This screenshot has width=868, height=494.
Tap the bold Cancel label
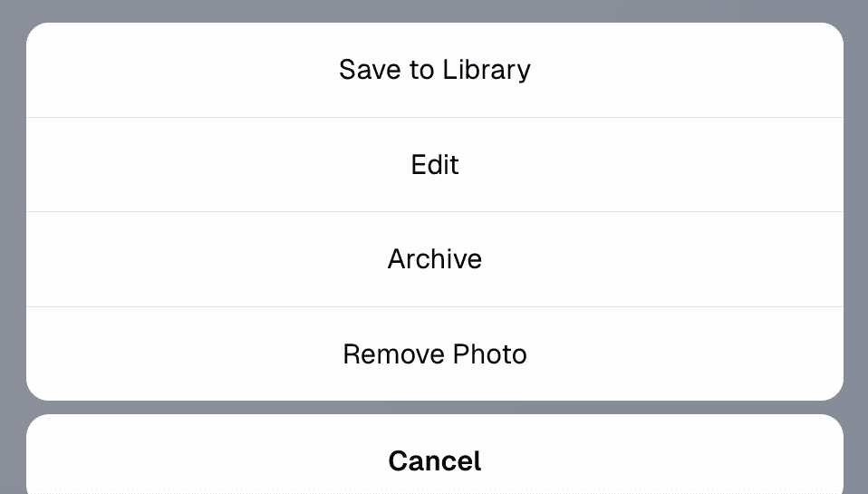tap(435, 460)
